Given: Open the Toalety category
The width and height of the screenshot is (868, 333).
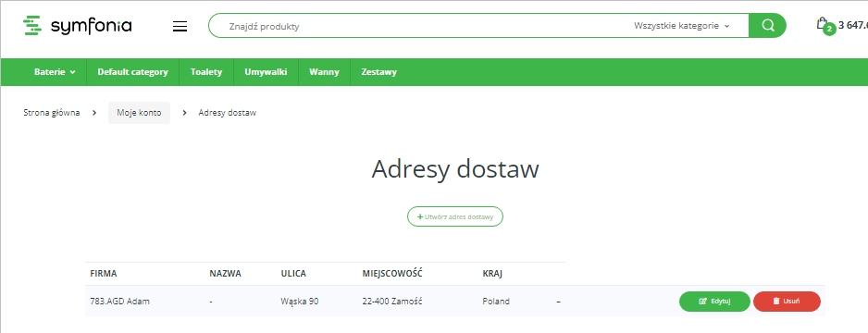Looking at the screenshot, I should (x=206, y=72).
